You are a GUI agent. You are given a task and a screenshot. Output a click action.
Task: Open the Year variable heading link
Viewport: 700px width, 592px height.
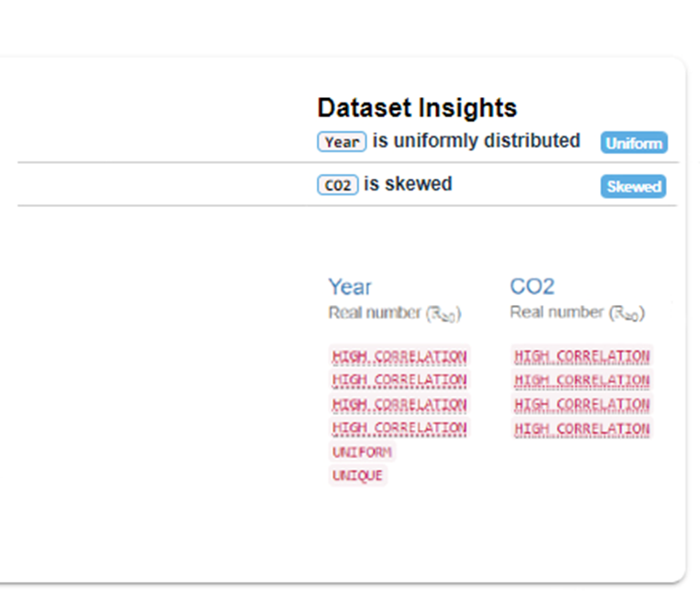(x=350, y=287)
